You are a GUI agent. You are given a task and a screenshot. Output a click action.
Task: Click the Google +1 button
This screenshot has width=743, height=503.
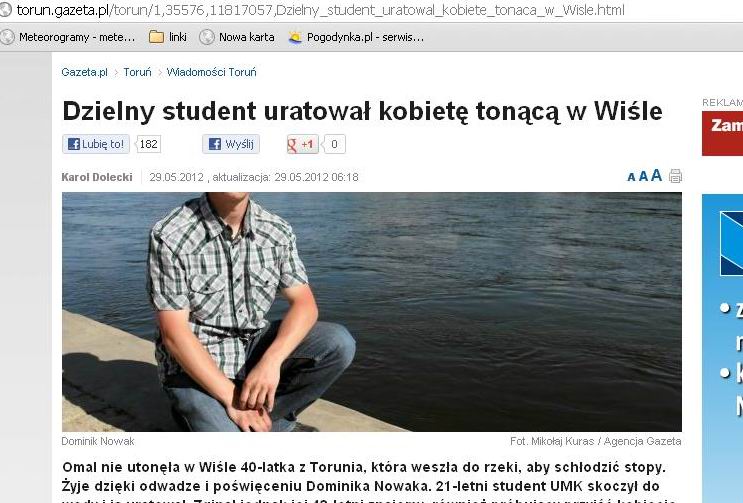point(302,144)
